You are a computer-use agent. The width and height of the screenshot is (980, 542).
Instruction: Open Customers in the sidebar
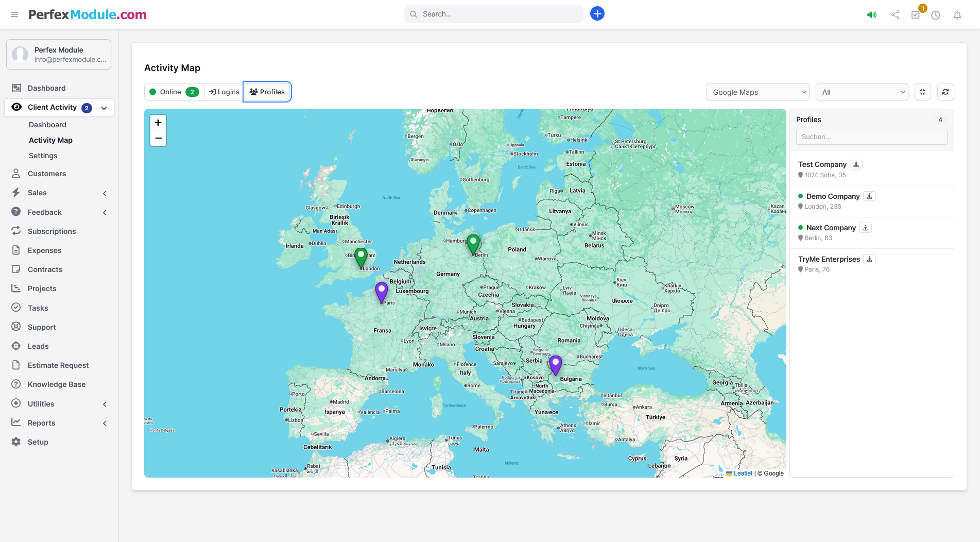[x=47, y=174]
